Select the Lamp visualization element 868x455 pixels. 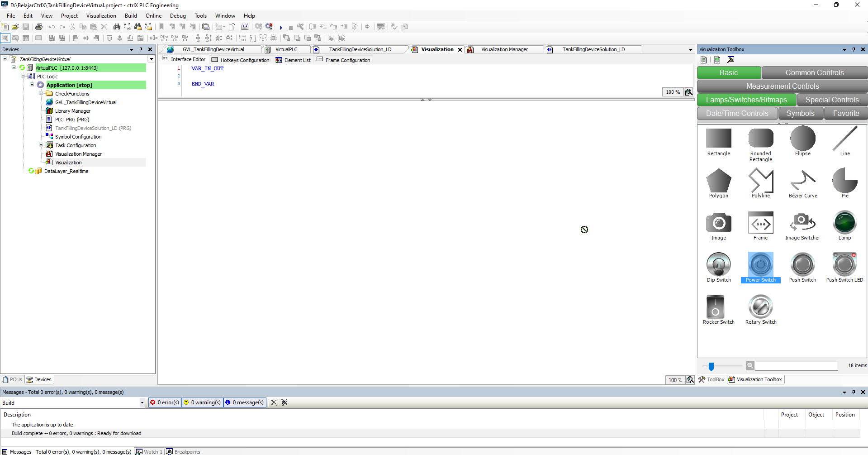[844, 225]
